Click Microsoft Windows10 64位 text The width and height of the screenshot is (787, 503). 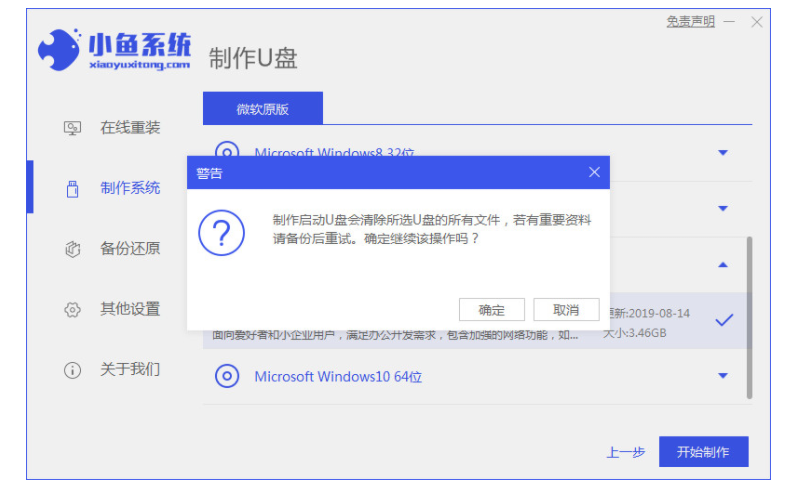338,376
